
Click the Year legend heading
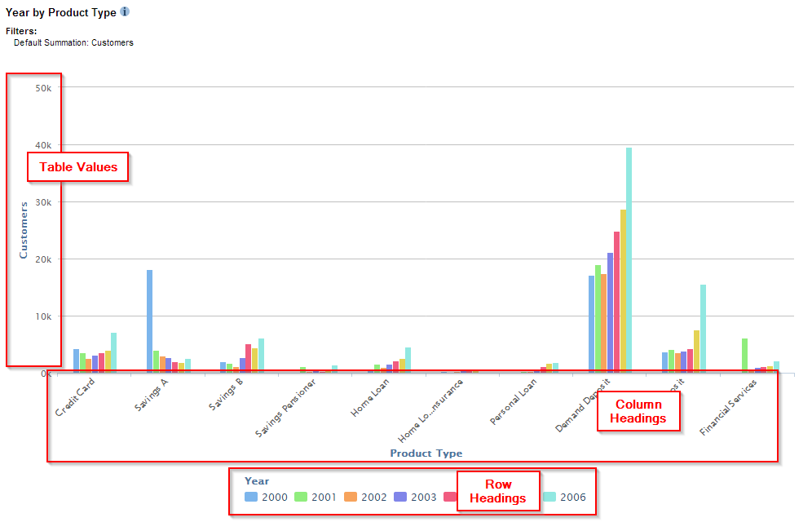256,480
